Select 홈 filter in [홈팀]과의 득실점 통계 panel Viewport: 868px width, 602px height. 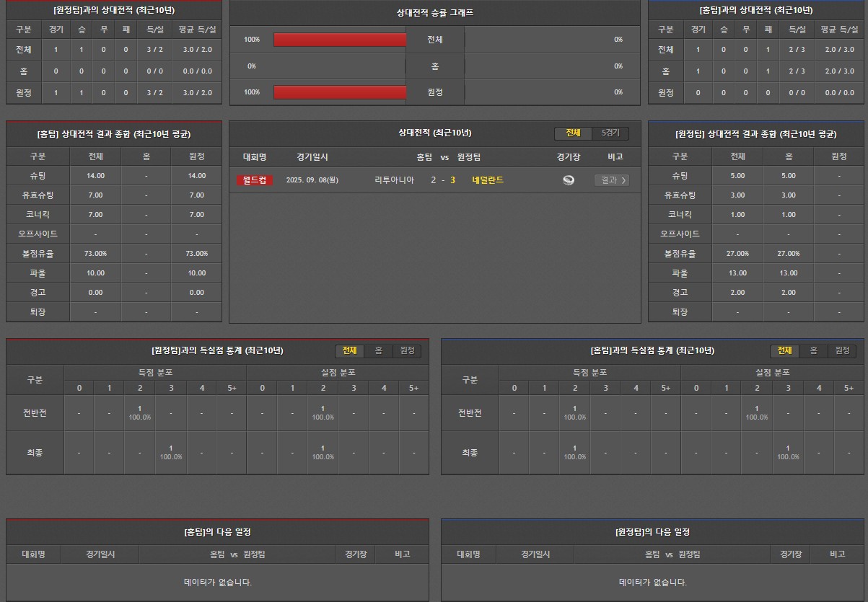click(813, 350)
